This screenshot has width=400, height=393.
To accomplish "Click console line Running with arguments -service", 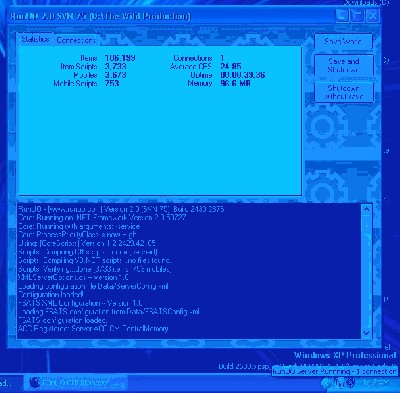I will pos(79,226).
